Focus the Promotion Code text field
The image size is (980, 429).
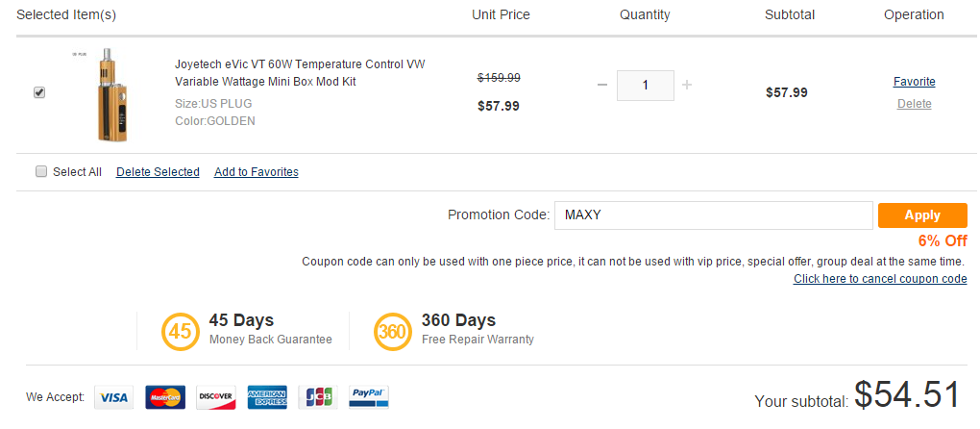(x=712, y=215)
